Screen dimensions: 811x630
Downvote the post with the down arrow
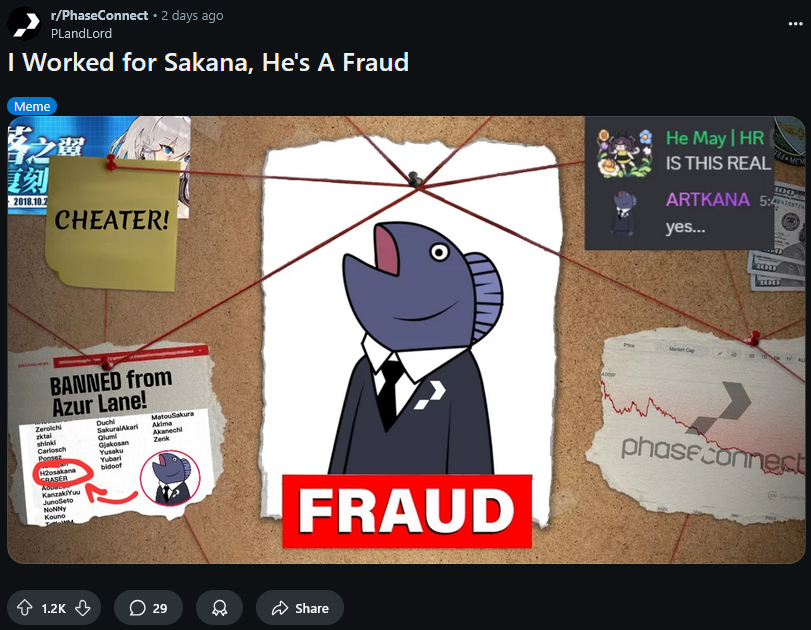(83, 608)
